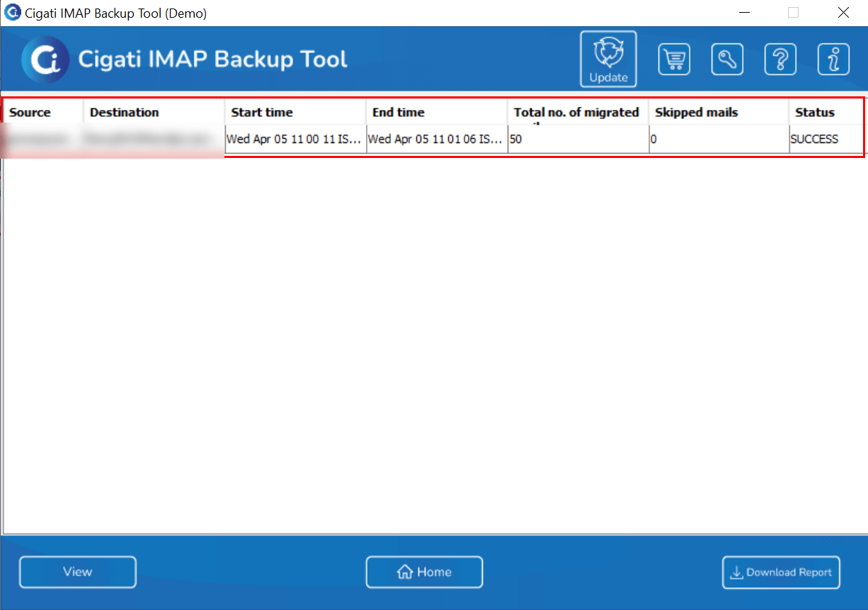Viewport: 868px width, 610px height.
Task: Select the start time cell Wed Apr 05 11 00 11
Action: (295, 139)
